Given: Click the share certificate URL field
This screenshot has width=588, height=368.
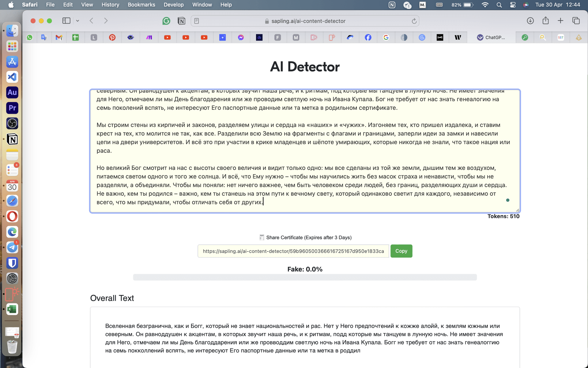Looking at the screenshot, I should (293, 251).
